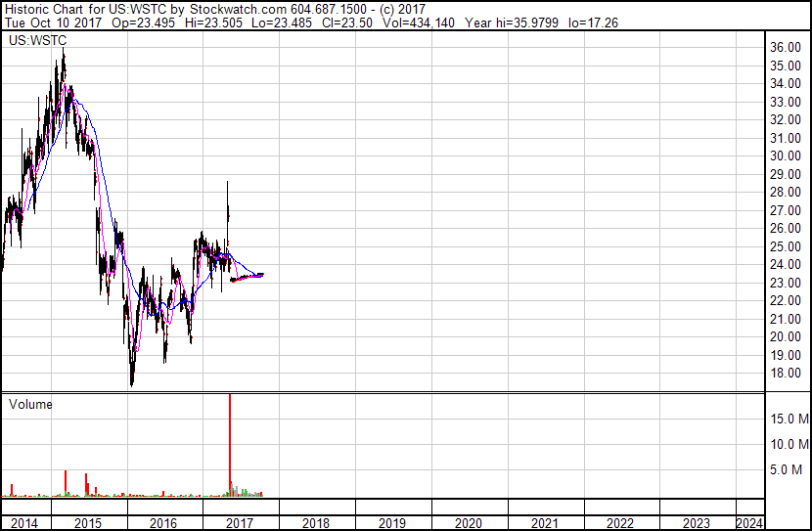This screenshot has width=812, height=531.
Task: Select the 2022 label on the time axis
Action: [620, 523]
